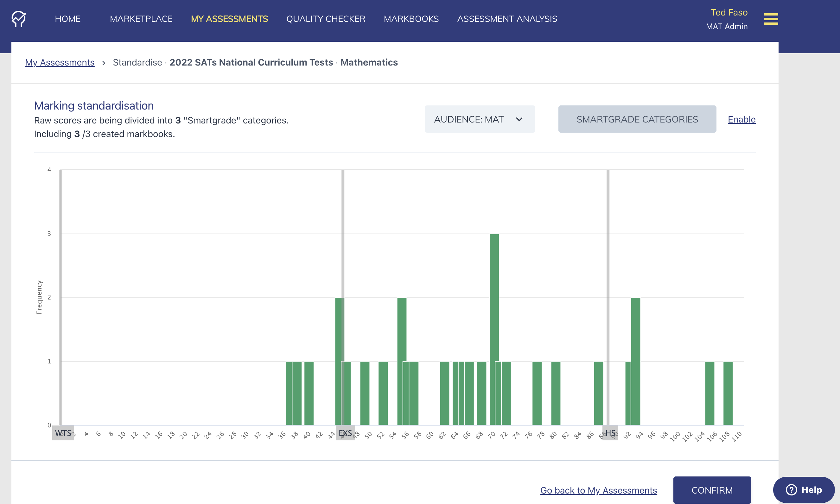Open the Help chat widget
Image resolution: width=840 pixels, height=504 pixels.
803,489
